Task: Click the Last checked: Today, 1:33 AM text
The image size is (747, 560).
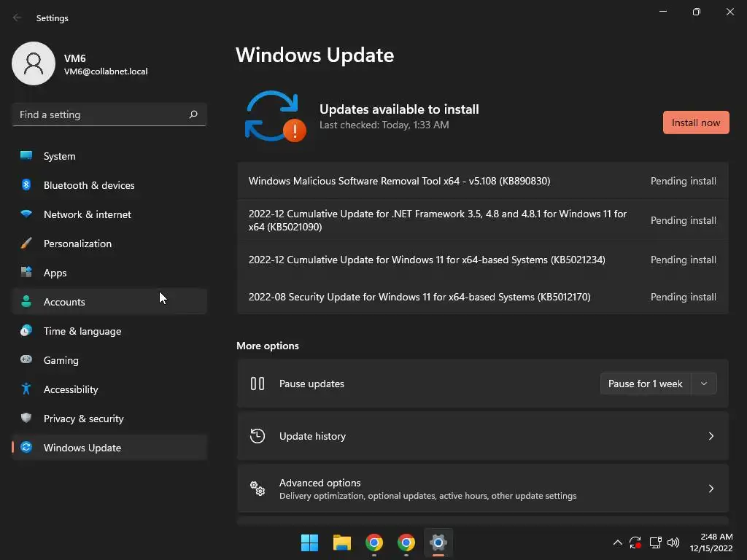Action: [384, 125]
